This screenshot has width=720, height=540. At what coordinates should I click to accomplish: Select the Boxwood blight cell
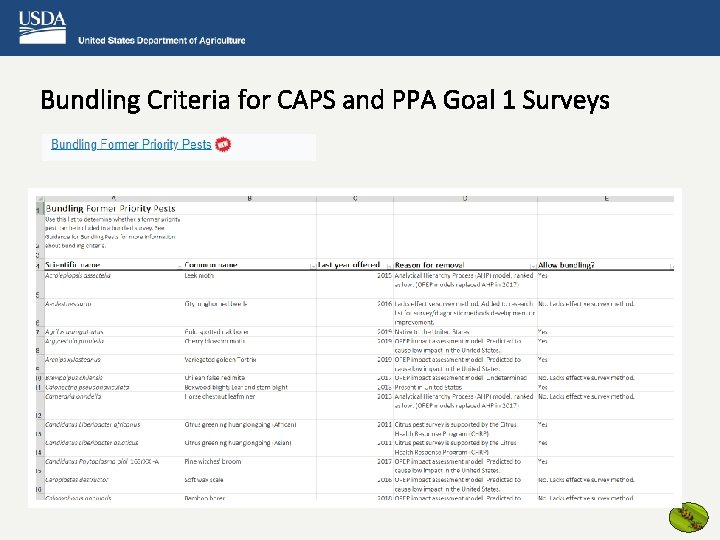coord(249,387)
